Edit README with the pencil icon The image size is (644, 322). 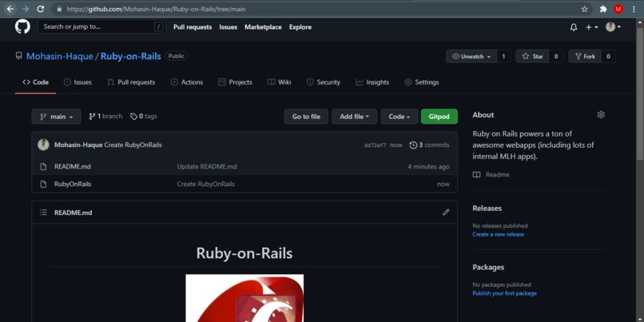(446, 213)
